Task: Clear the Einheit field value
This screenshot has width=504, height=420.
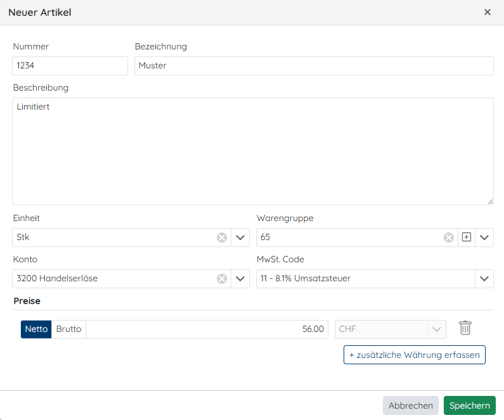Action: click(222, 238)
